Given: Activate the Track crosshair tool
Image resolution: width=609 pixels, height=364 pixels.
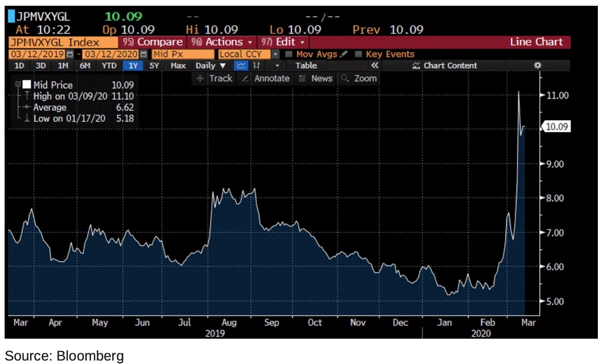Looking at the screenshot, I should pos(215,79).
